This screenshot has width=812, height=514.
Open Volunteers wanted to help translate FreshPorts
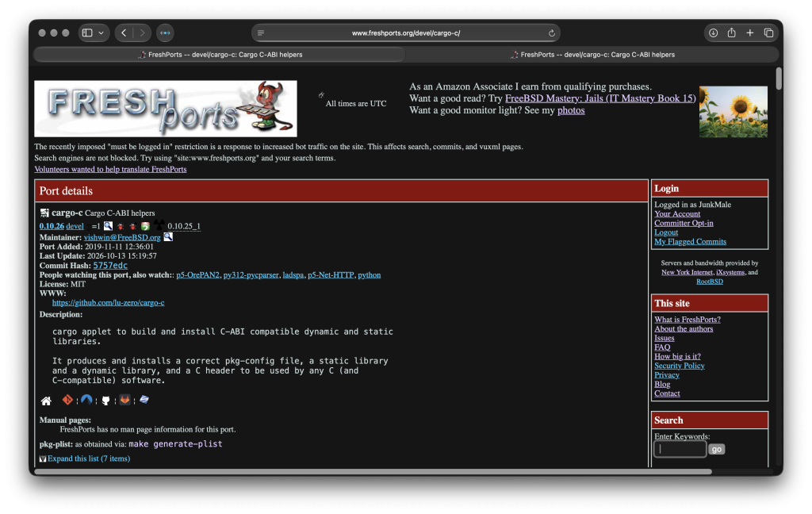[x=110, y=170]
